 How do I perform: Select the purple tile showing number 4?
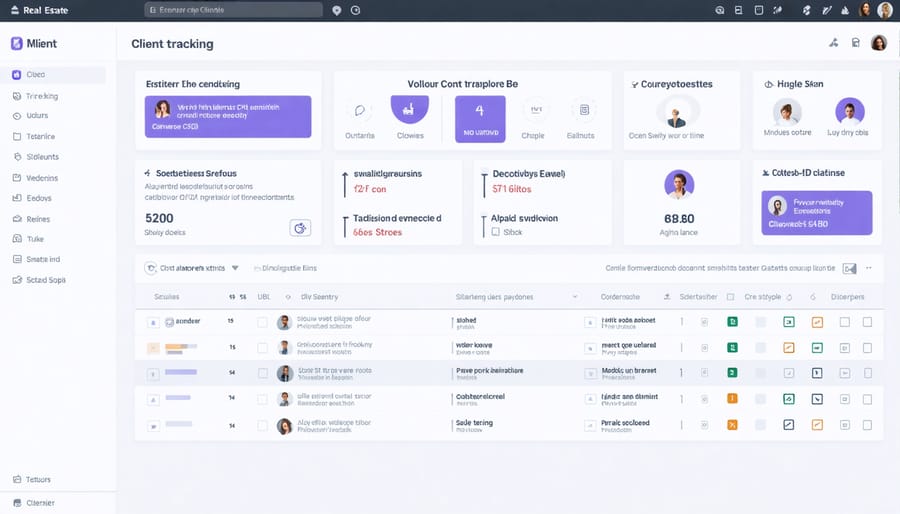480,117
